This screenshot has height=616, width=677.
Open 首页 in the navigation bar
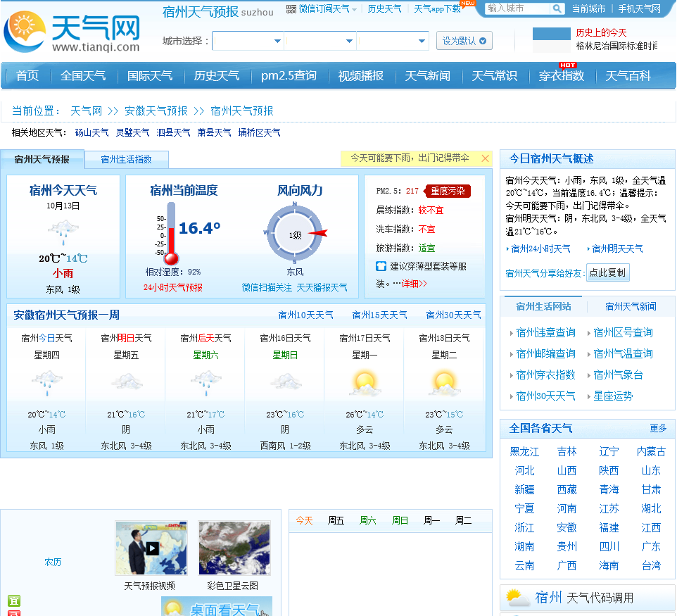point(27,76)
